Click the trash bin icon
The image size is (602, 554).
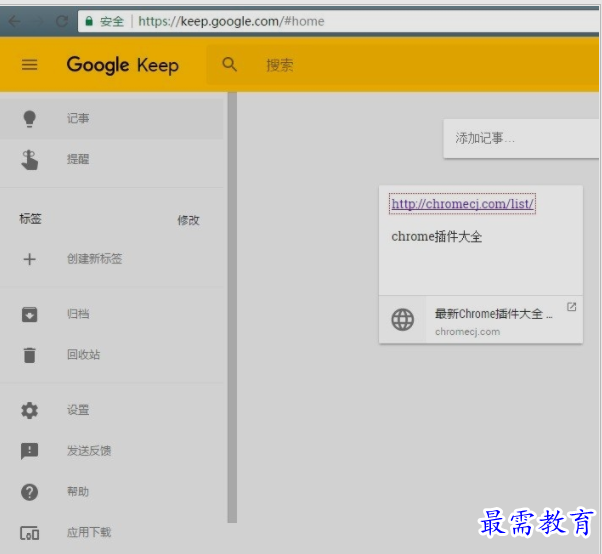click(30, 355)
